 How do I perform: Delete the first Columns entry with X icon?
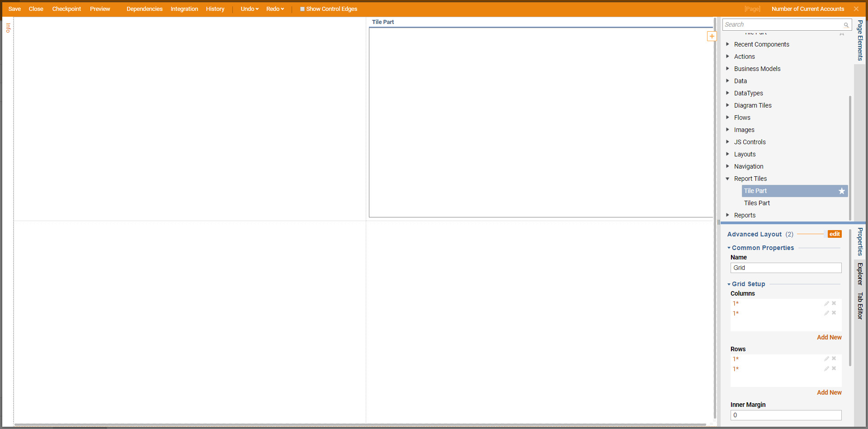click(x=834, y=303)
